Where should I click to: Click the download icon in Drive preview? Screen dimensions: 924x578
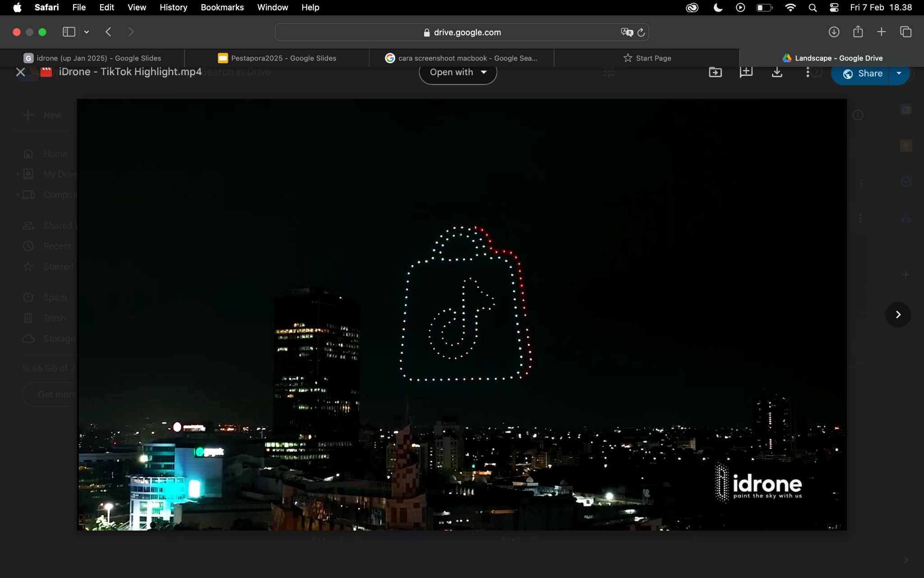coord(776,72)
